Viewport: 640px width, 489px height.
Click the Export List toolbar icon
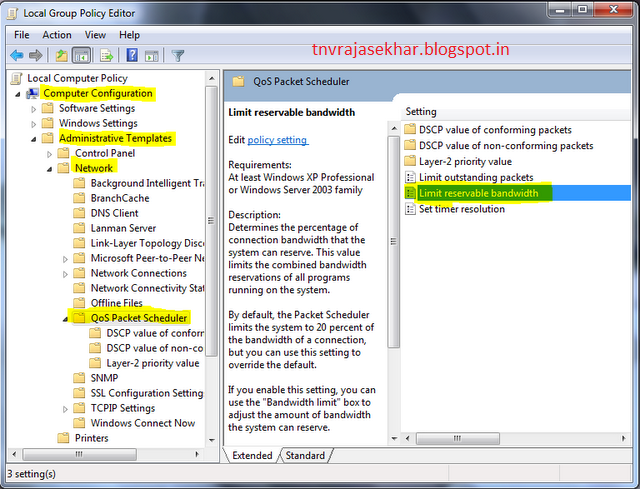click(x=106, y=55)
